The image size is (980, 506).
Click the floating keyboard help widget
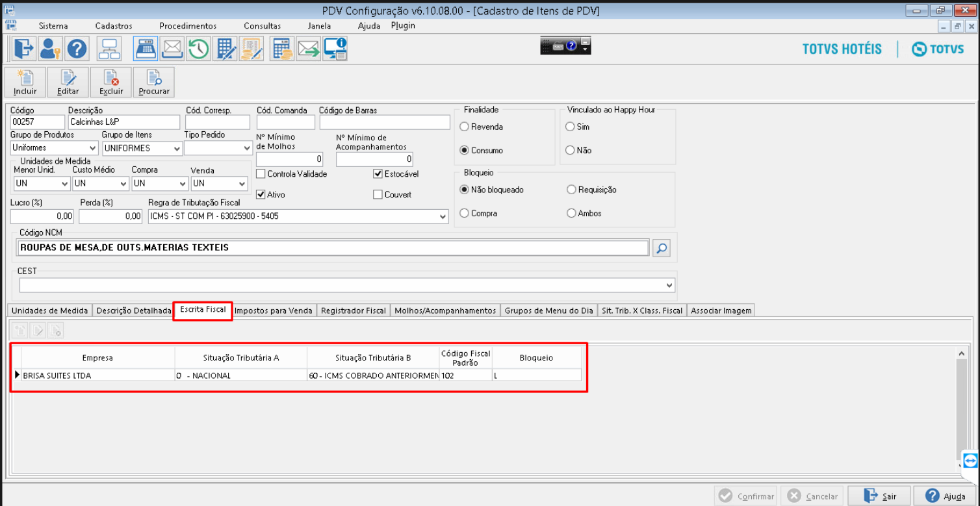565,45
